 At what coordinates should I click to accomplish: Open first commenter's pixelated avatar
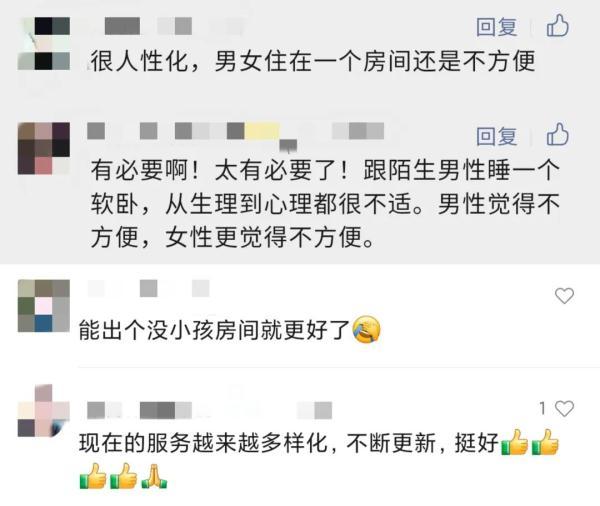(44, 43)
